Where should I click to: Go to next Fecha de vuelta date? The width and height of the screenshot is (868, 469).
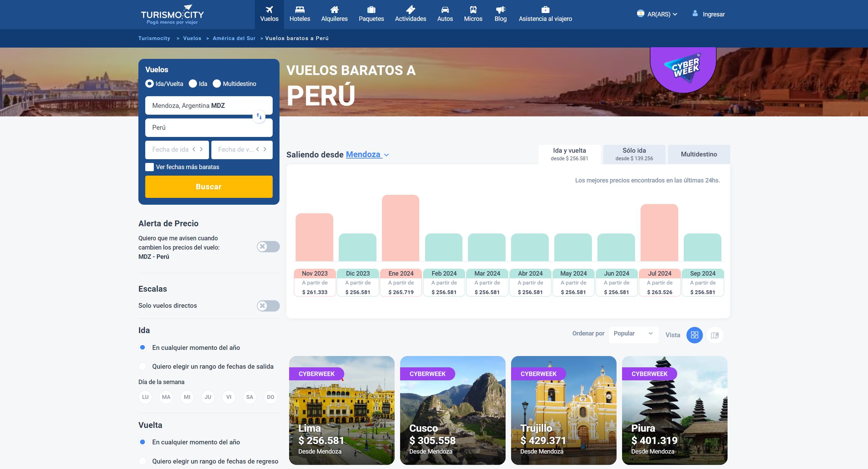pyautogui.click(x=265, y=149)
